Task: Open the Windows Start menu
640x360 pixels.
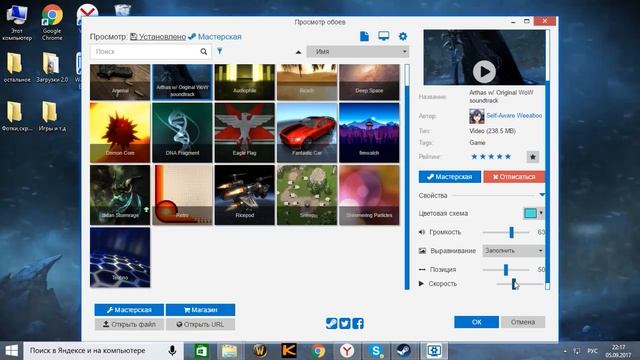Action: tap(11, 351)
